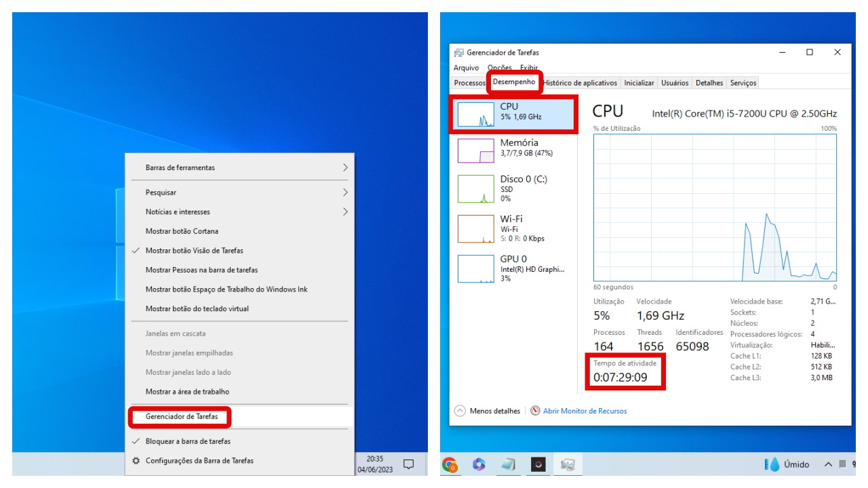
Task: Expand Notícias e interesses submenu
Action: 239,211
